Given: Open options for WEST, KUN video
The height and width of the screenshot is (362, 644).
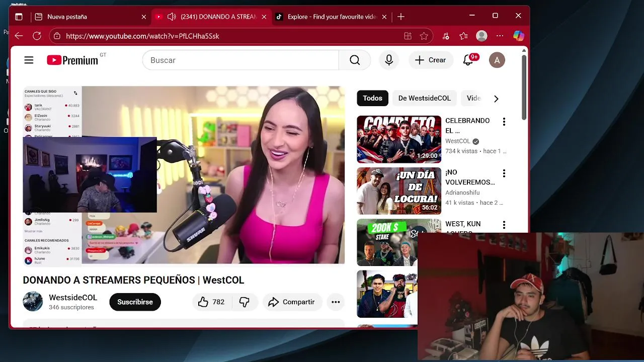Looking at the screenshot, I should [x=504, y=225].
